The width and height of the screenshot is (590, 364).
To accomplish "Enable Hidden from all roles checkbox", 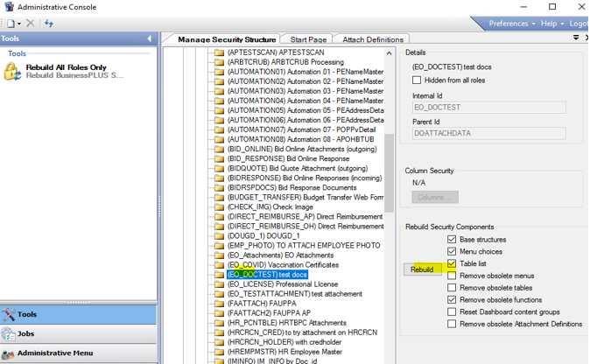I will click(x=418, y=80).
